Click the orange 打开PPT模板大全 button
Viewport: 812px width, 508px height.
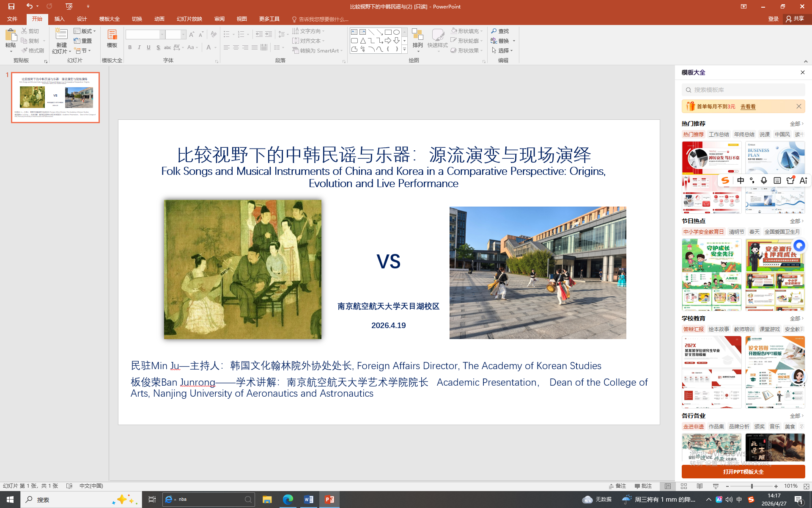coord(743,472)
